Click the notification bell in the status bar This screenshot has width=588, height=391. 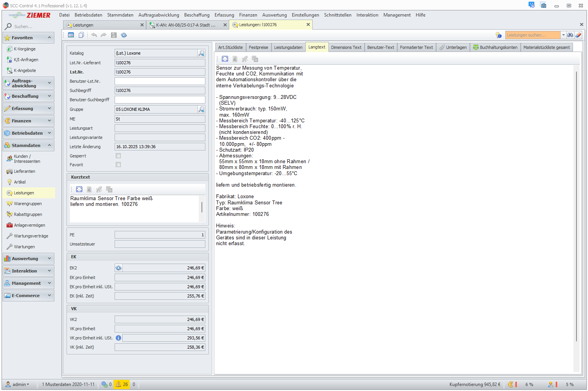[x=118, y=384]
